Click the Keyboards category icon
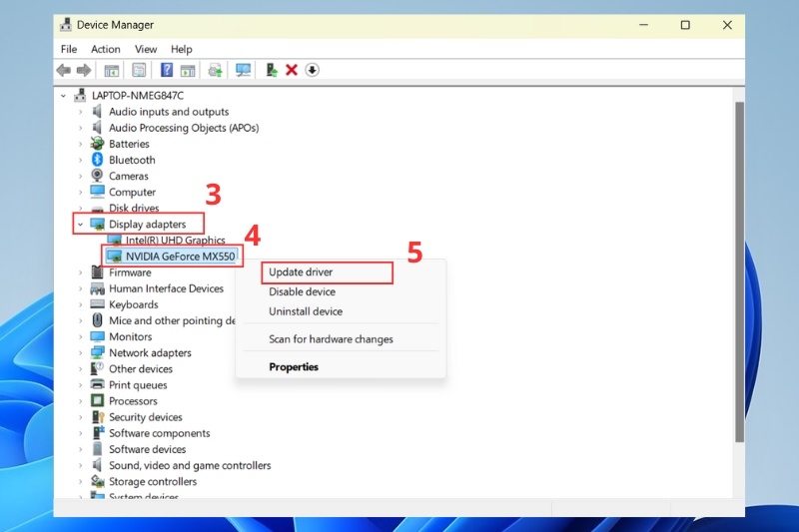Image resolution: width=799 pixels, height=532 pixels. click(x=97, y=303)
